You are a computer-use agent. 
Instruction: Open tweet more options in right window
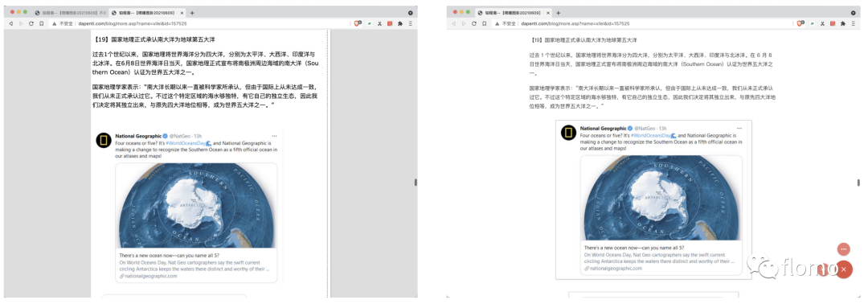(739, 129)
